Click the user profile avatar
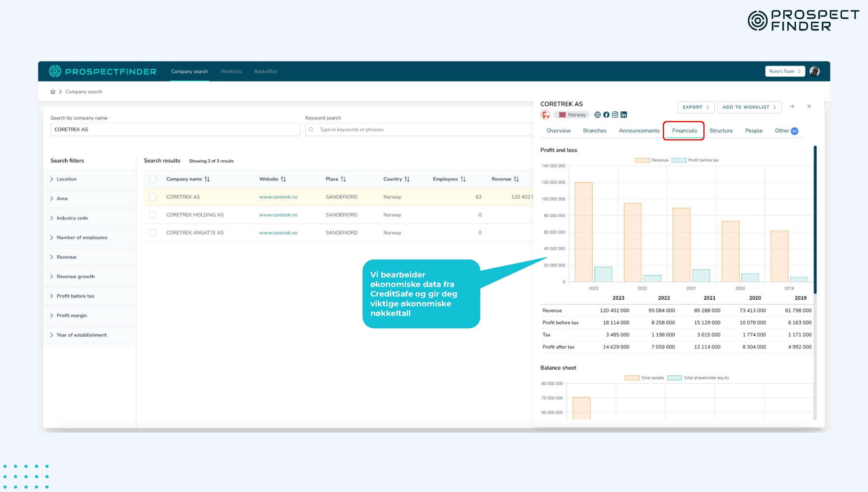The height and width of the screenshot is (492, 868). coord(814,71)
